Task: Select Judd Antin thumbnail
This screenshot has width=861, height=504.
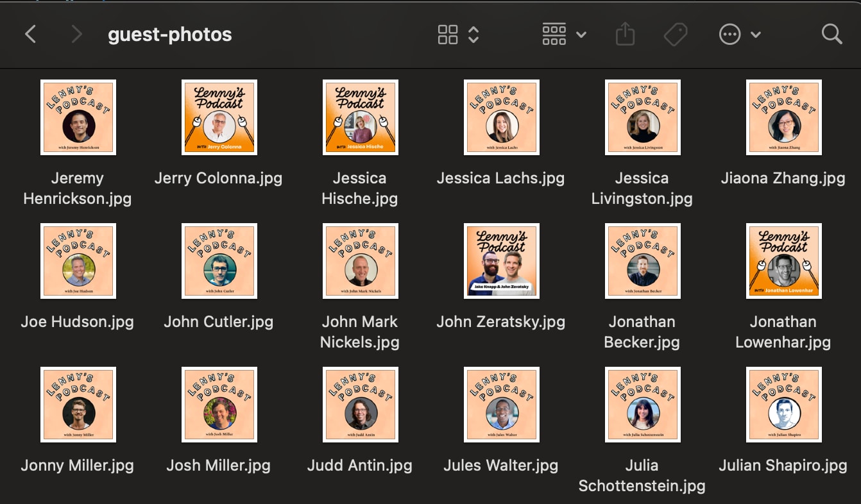Action: (361, 405)
